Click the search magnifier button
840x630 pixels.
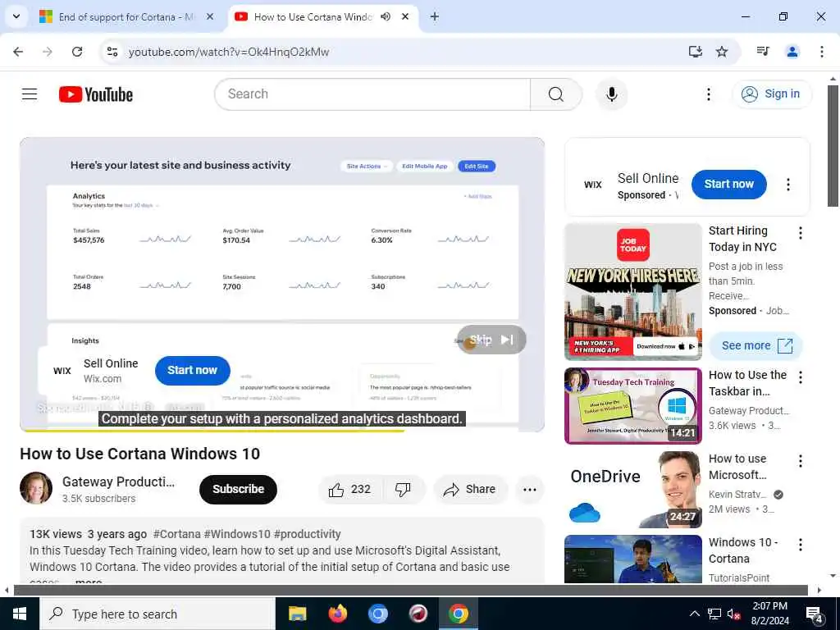point(556,94)
